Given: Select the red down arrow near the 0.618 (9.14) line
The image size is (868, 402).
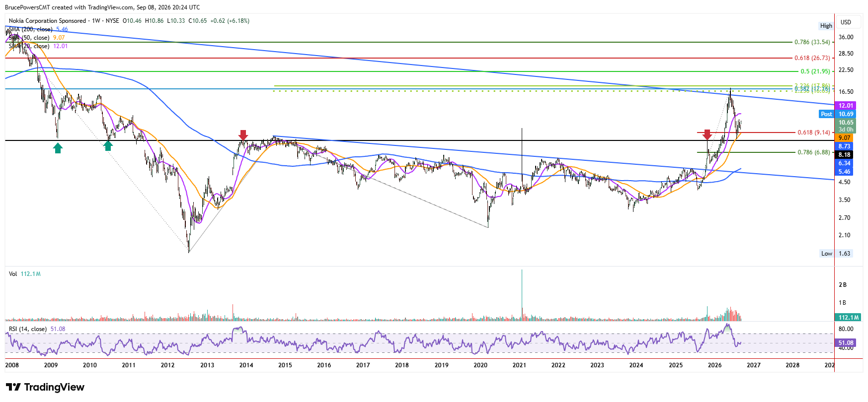Looking at the screenshot, I should point(707,134).
